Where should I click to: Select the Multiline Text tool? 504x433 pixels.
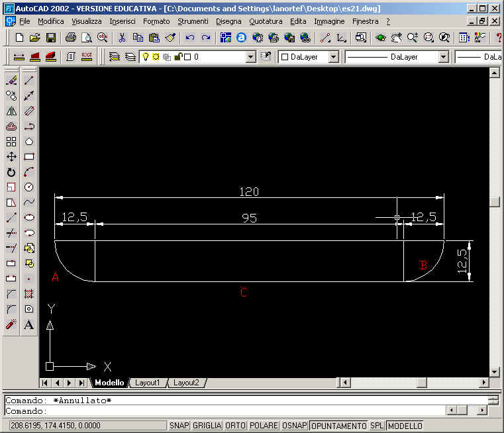coord(29,324)
